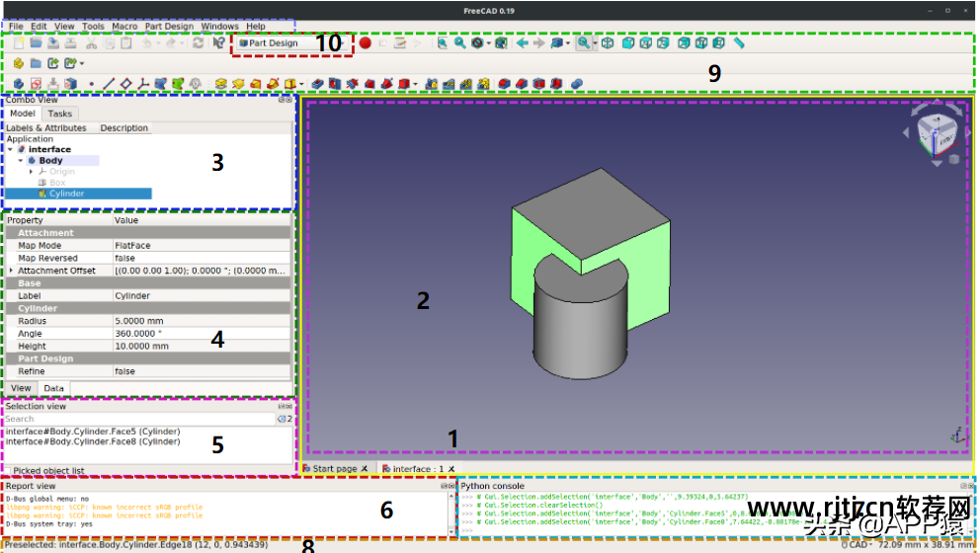Click the Map Mode value FlatFace
This screenshot has height=553, width=980.
[x=202, y=246]
